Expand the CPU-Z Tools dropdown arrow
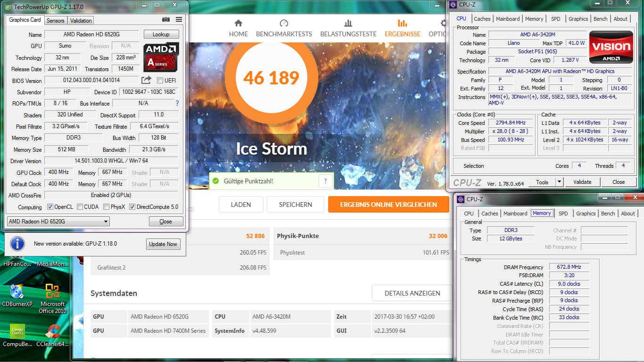644x362 pixels. click(559, 182)
